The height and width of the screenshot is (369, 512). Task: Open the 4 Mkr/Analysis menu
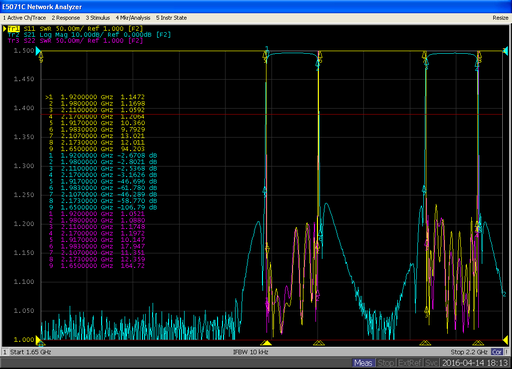click(133, 18)
